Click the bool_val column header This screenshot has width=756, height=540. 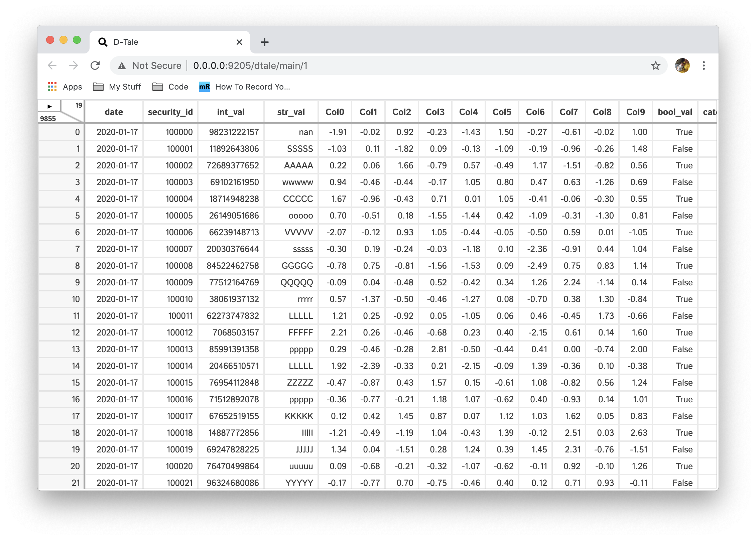(x=674, y=112)
